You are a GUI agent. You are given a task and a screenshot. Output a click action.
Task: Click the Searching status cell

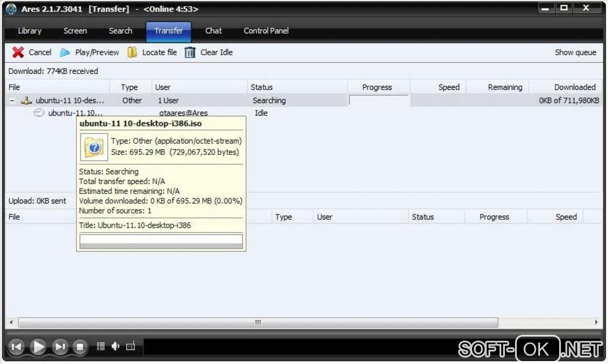click(269, 101)
